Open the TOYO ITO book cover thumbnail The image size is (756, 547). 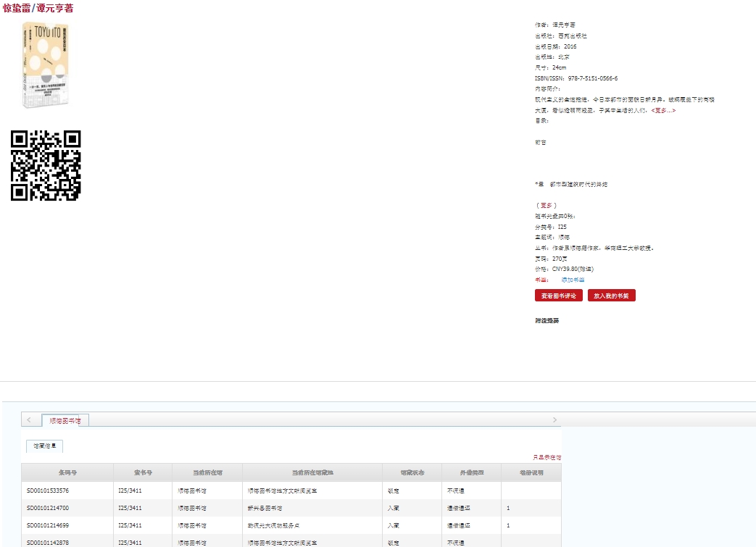(x=46, y=64)
